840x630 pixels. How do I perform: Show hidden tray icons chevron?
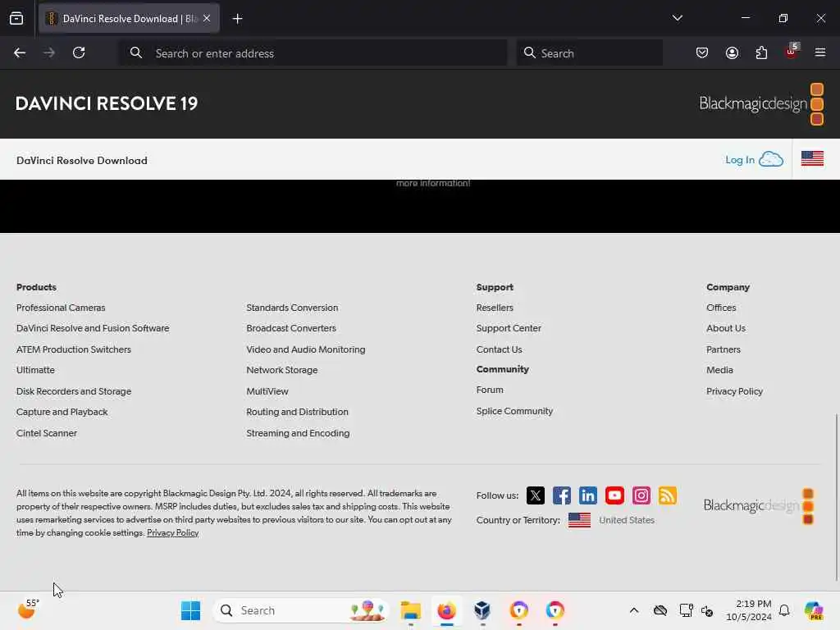coord(634,610)
